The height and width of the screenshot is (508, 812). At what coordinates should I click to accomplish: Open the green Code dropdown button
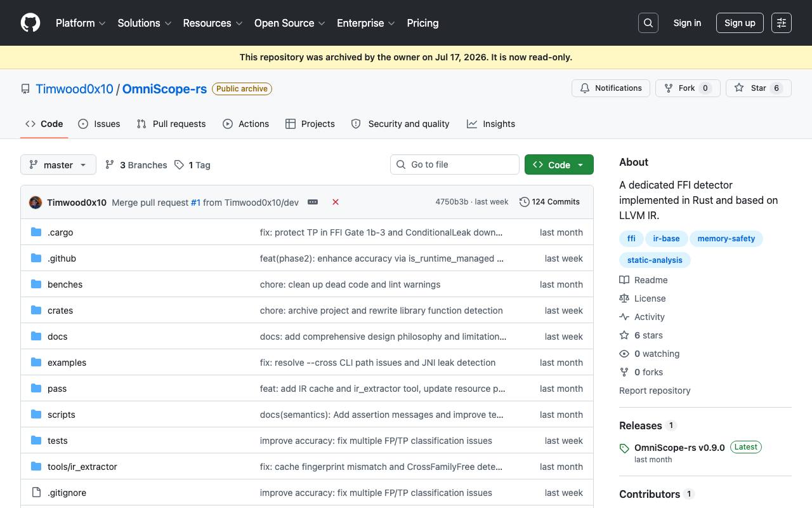559,164
